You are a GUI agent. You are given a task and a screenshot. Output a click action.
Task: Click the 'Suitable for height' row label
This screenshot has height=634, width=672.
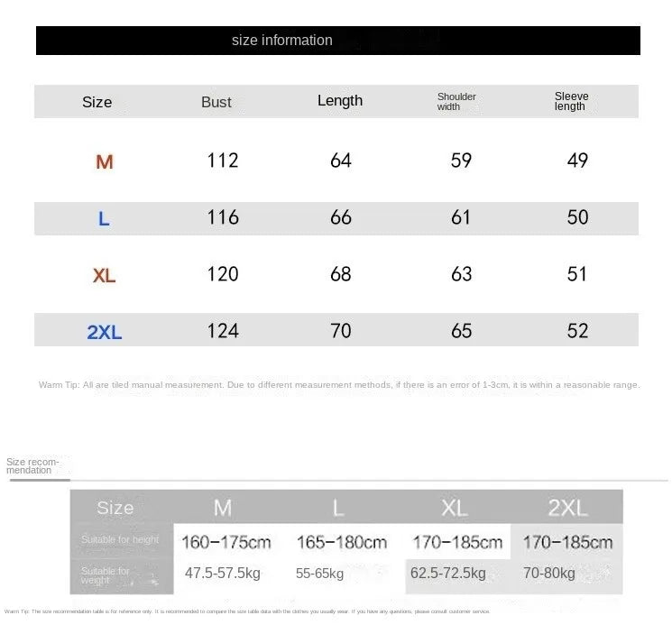(x=120, y=539)
